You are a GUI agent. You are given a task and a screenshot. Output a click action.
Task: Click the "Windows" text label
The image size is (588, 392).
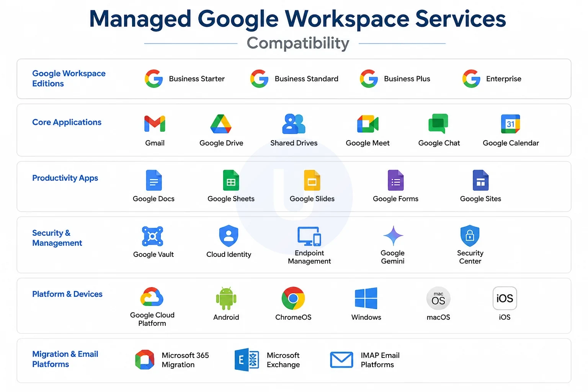tap(366, 317)
